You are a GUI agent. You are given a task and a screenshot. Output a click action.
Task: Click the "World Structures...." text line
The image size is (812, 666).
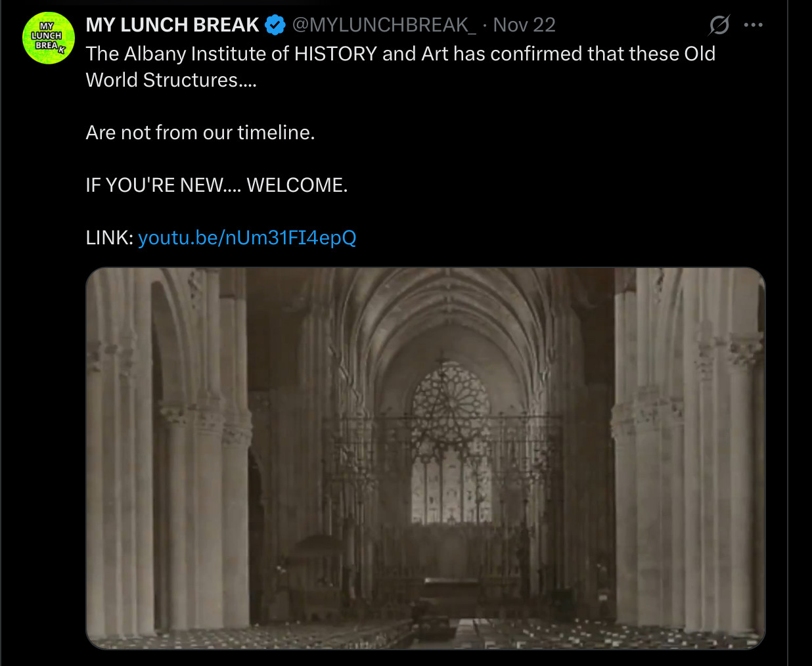[171, 80]
